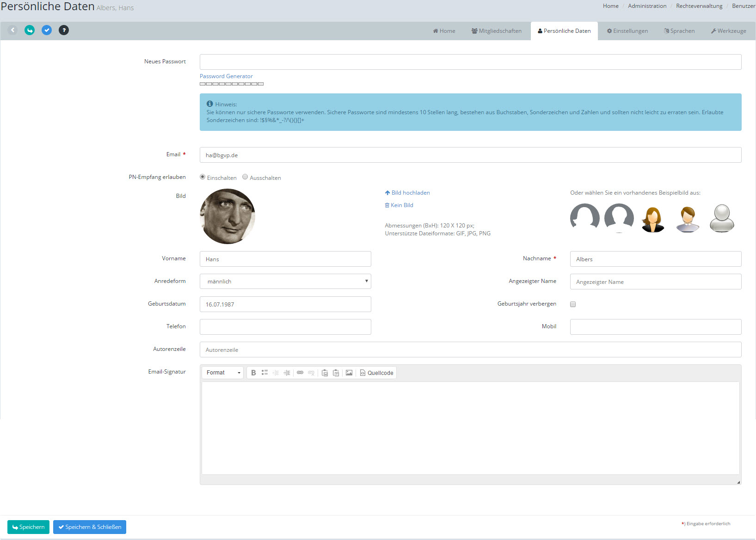The height and width of the screenshot is (540, 756).
Task: Click the black help question mark icon
Action: click(x=64, y=30)
